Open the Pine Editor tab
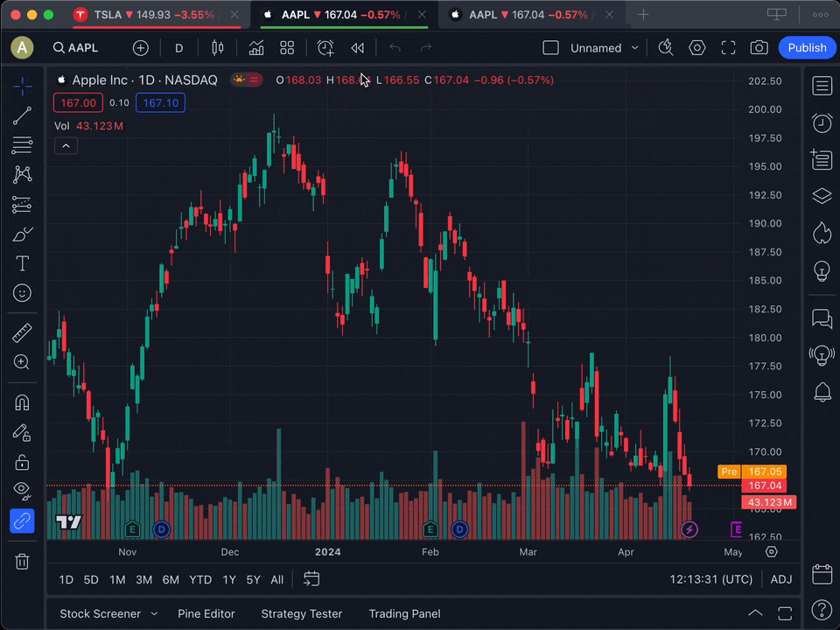 coord(206,614)
